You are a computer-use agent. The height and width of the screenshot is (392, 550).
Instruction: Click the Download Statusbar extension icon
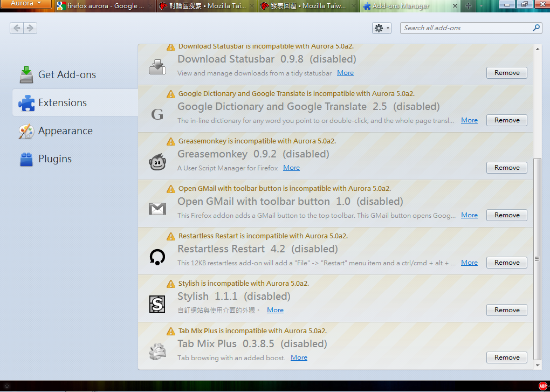[157, 67]
